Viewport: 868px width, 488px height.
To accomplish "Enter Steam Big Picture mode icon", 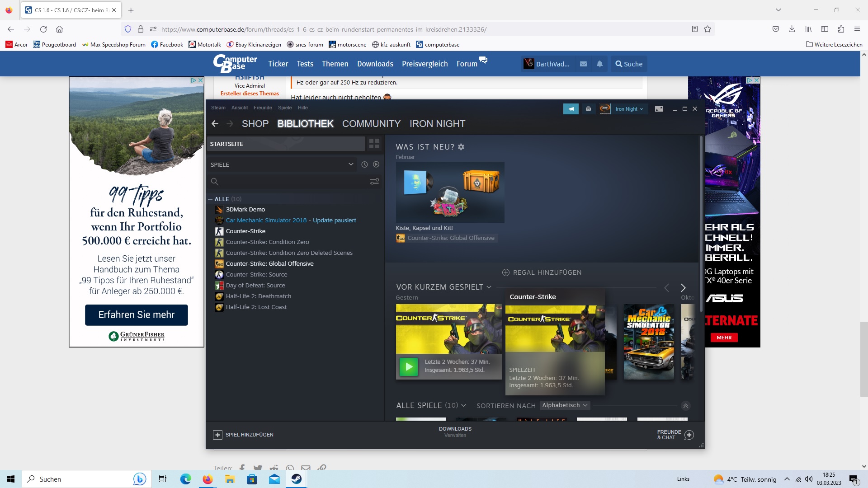I will tap(659, 109).
